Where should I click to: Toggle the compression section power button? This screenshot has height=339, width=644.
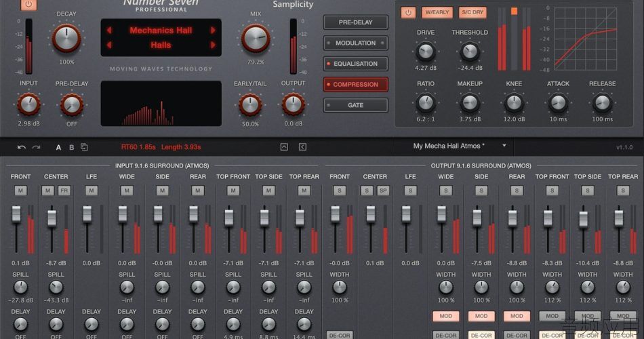[408, 13]
